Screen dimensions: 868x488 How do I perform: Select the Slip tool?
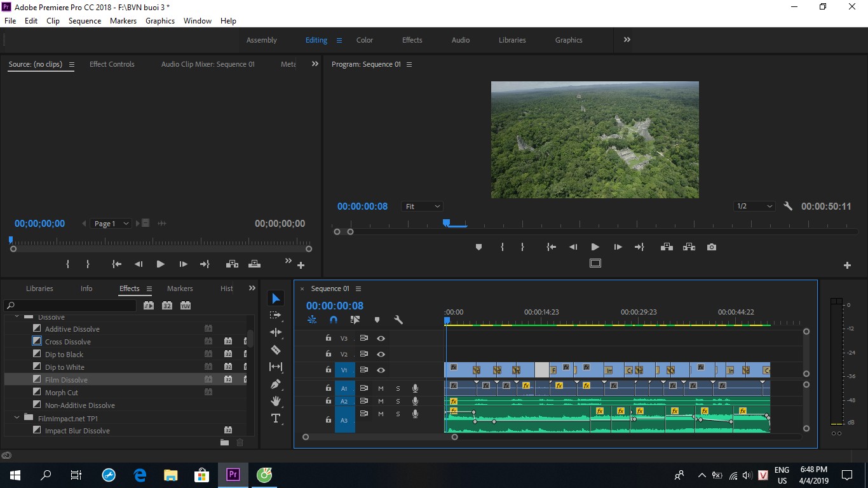tap(276, 367)
